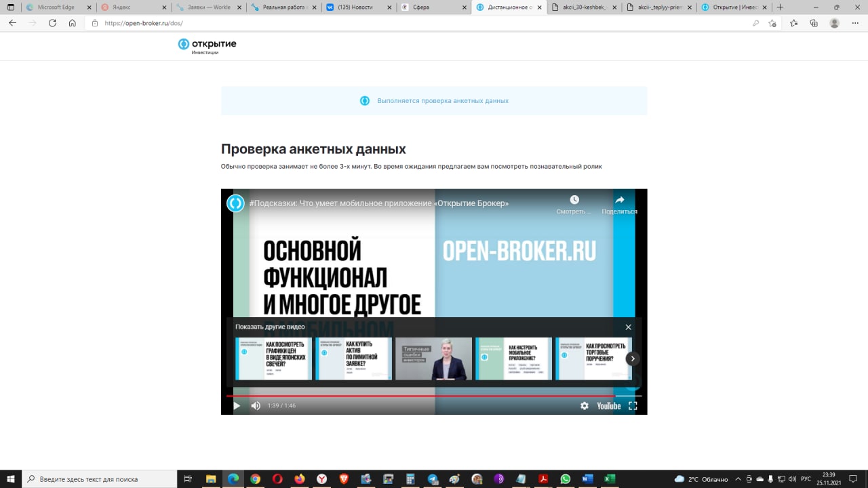The image size is (868, 488).
Task: Open video Как просмотреть торговые поручения
Action: pos(593,359)
